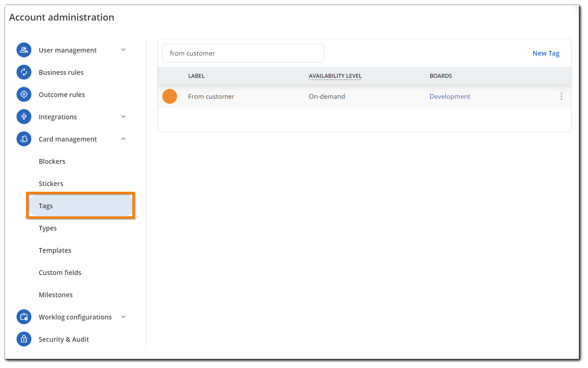Click the BOARDS column header
The image size is (588, 368).
pos(441,76)
